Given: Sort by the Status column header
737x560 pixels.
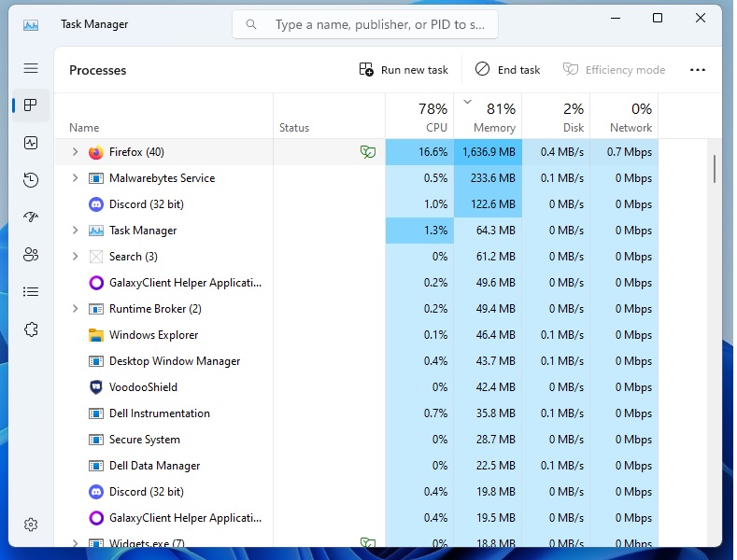Looking at the screenshot, I should click(x=329, y=116).
